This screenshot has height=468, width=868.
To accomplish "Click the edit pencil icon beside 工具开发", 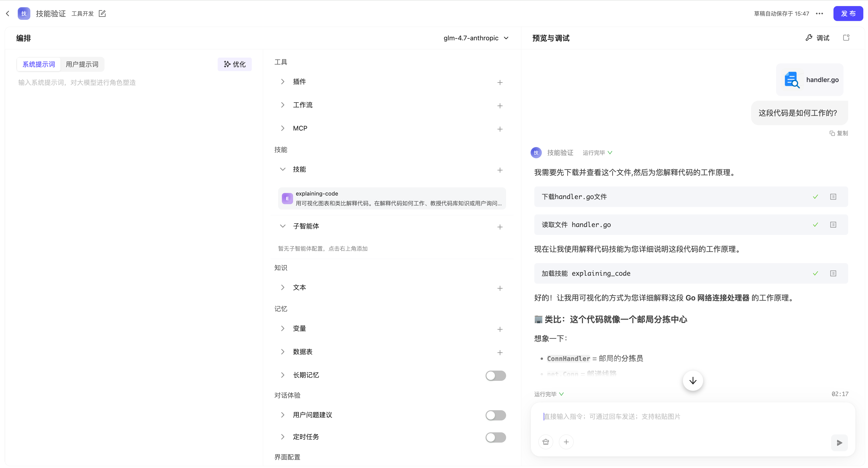I will click(102, 14).
